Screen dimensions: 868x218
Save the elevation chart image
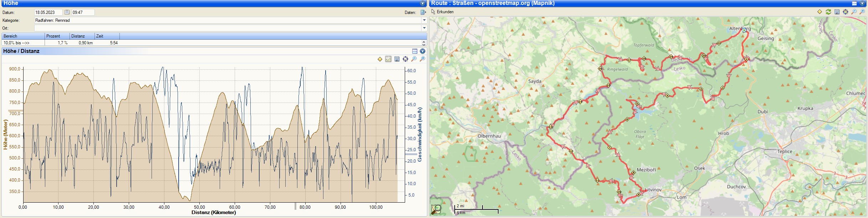pyautogui.click(x=397, y=59)
